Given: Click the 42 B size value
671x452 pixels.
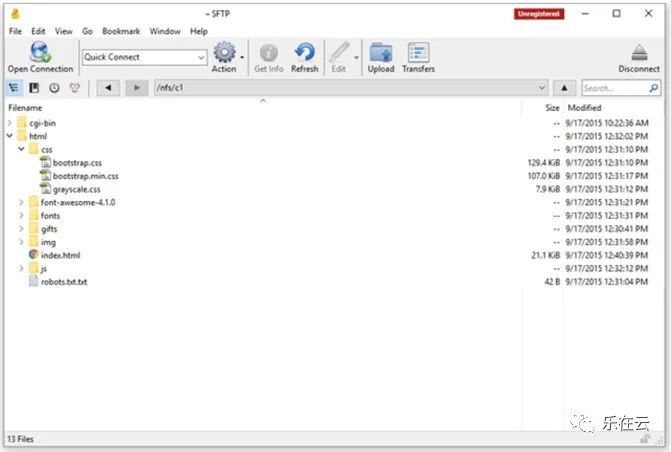Looking at the screenshot, I should click(x=552, y=282).
